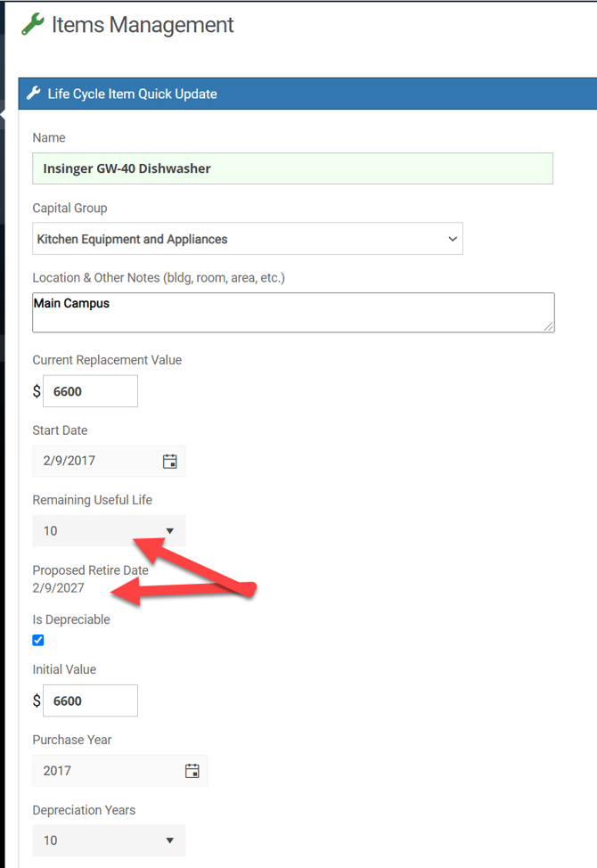Click the Initial Value amount field
This screenshot has height=868, width=597.
coord(90,700)
